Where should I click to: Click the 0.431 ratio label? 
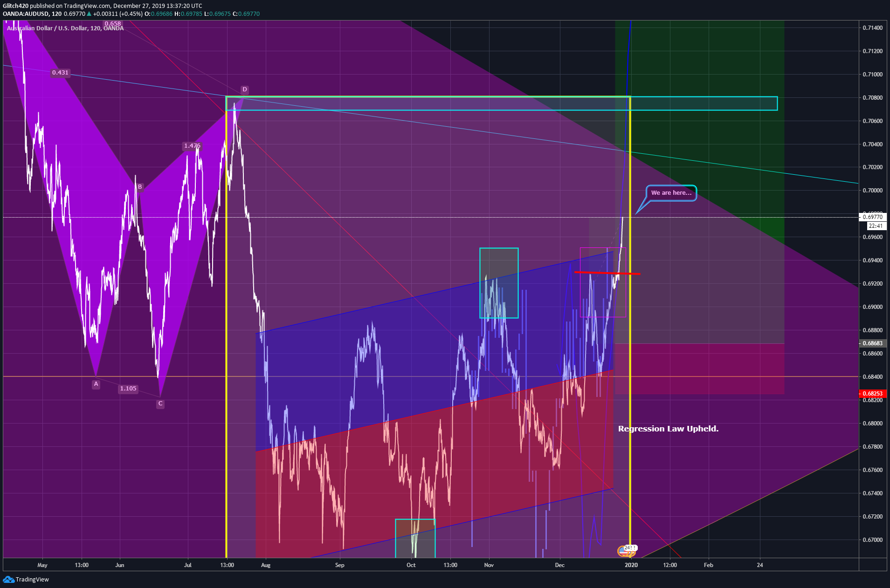[x=60, y=73]
